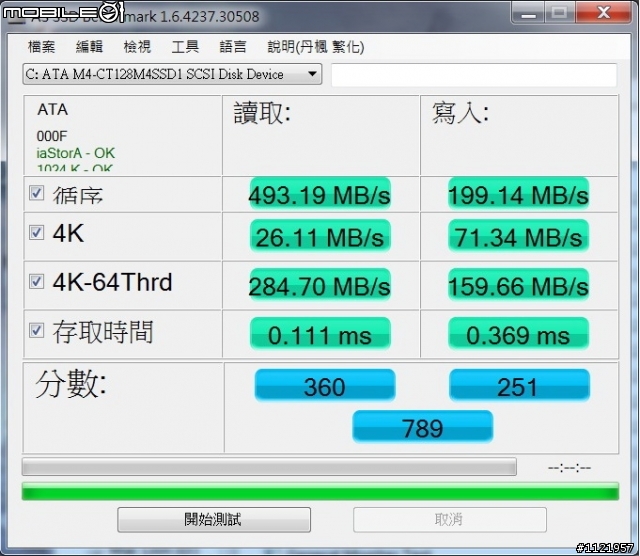Select the 26.11 MB/s 4K read result
This screenshot has width=640, height=556.
point(320,236)
